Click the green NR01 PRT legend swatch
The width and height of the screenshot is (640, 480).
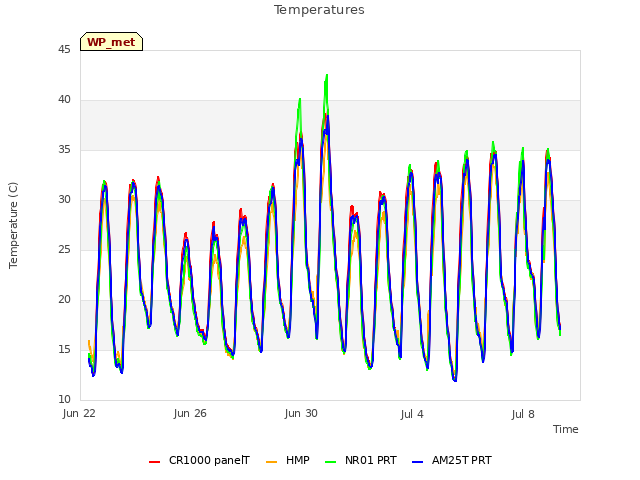tap(330, 462)
